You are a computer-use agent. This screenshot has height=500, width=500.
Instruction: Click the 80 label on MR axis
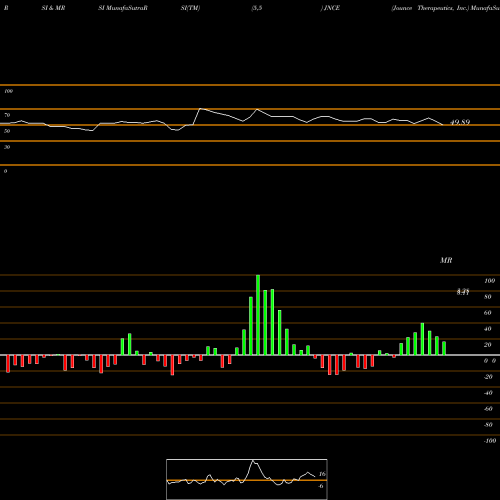pos(488,297)
